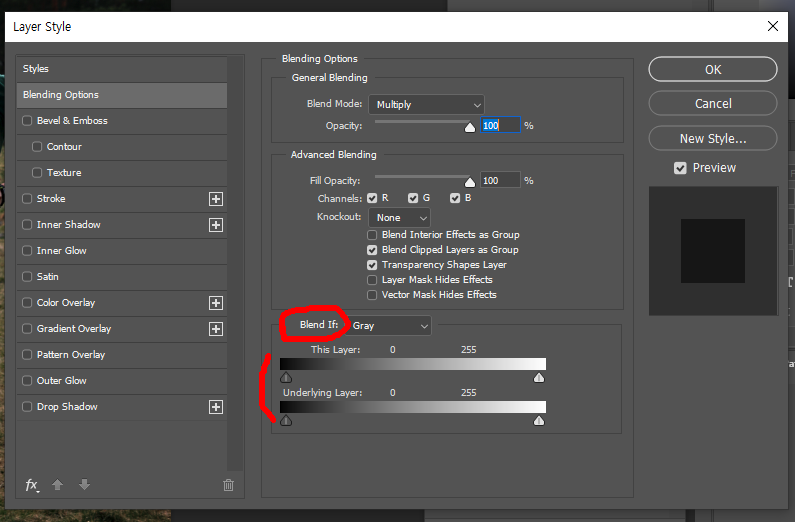Enable the Inner Glow checkbox
Viewport: 795px width, 522px height.
coord(27,250)
